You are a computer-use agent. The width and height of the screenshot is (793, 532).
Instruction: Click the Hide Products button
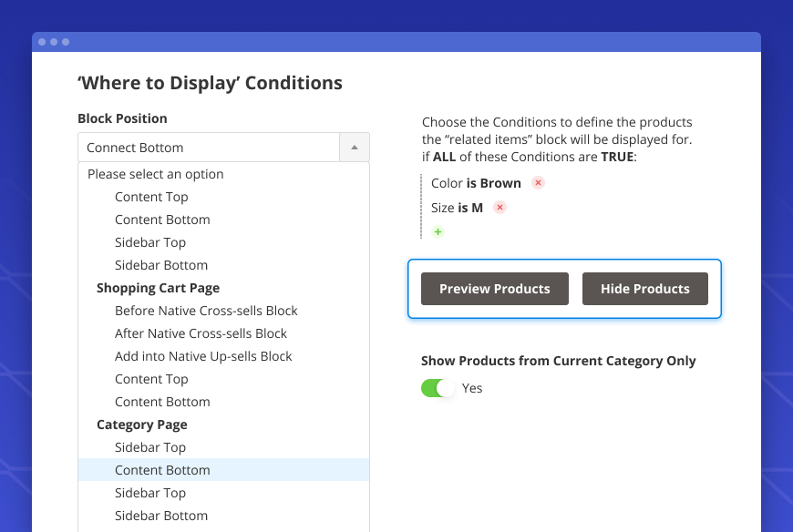point(645,288)
